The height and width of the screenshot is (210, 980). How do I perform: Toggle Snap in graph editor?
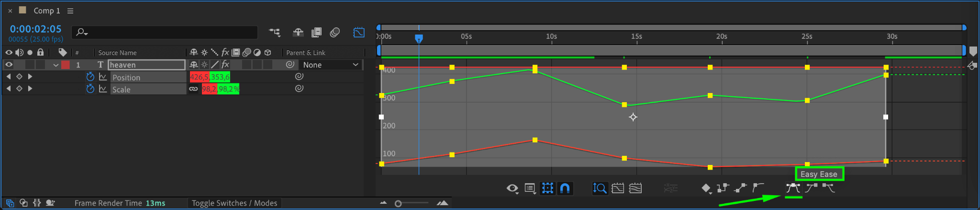tap(565, 188)
